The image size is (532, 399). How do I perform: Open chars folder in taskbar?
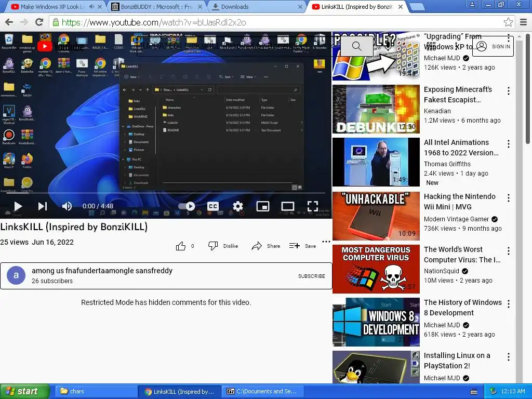(x=96, y=391)
